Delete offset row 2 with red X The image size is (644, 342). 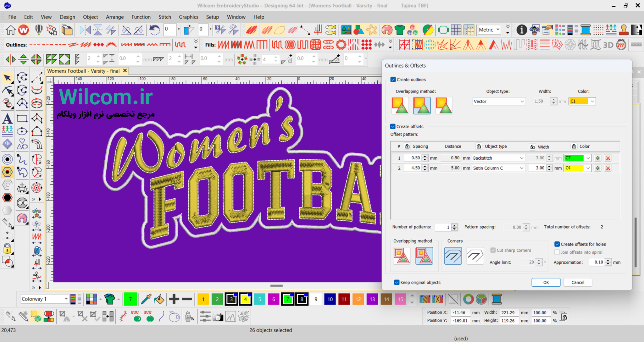pos(608,168)
